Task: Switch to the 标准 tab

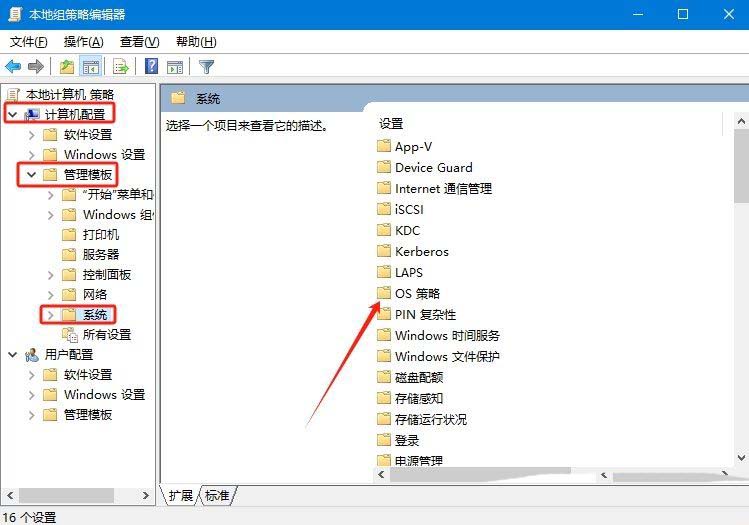Action: coord(217,495)
